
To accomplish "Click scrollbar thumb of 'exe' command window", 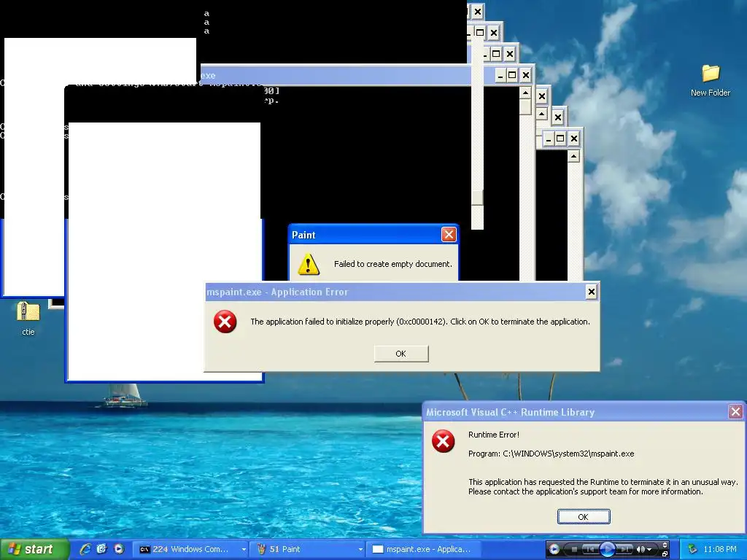I will click(525, 106).
